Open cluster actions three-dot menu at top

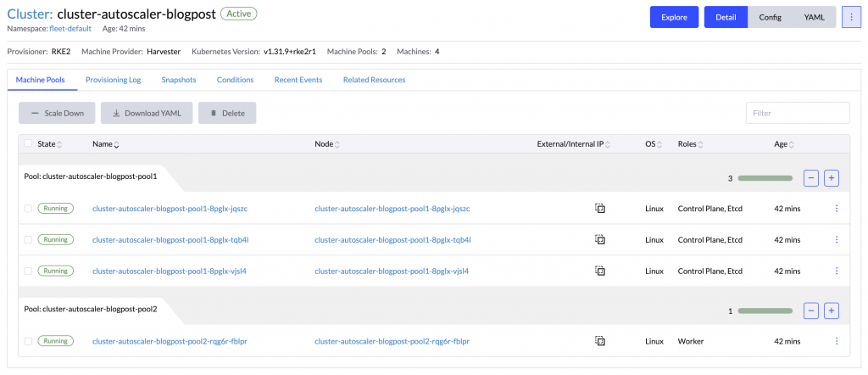point(851,17)
